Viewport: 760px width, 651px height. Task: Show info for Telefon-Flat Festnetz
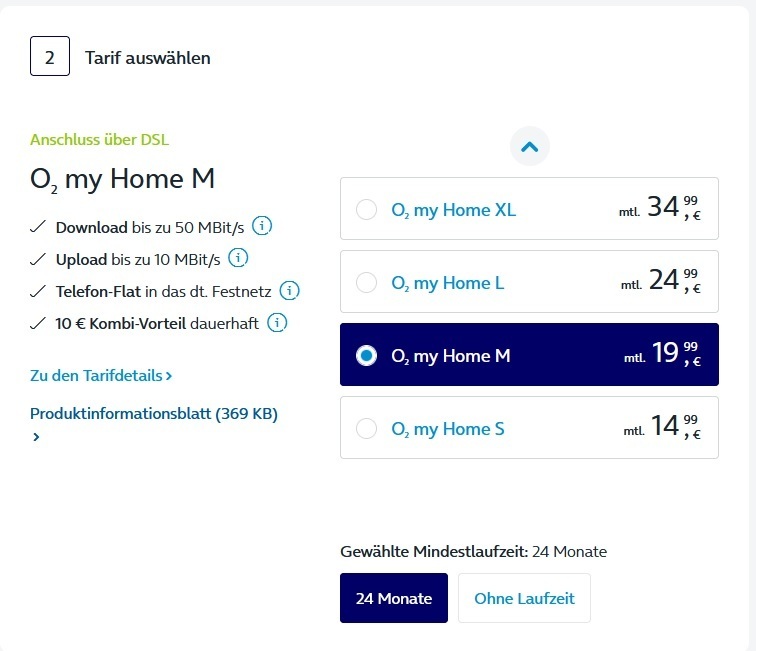coord(289,290)
